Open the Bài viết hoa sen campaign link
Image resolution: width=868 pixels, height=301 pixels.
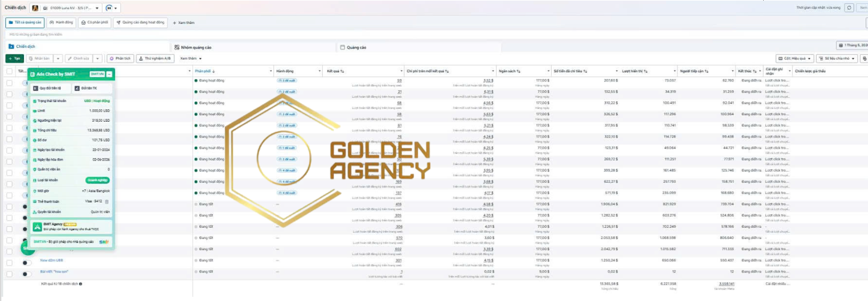55,272
